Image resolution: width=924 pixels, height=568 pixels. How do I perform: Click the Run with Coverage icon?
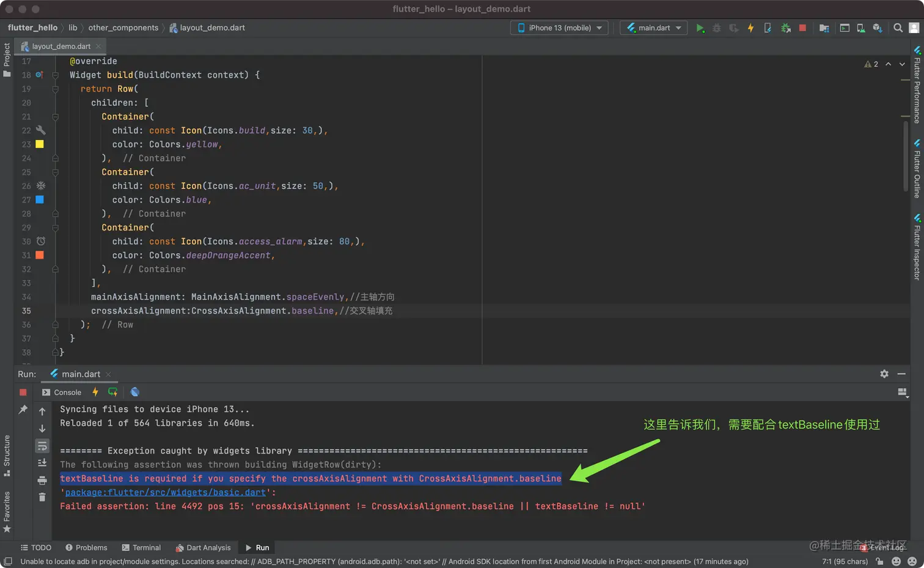[733, 28]
